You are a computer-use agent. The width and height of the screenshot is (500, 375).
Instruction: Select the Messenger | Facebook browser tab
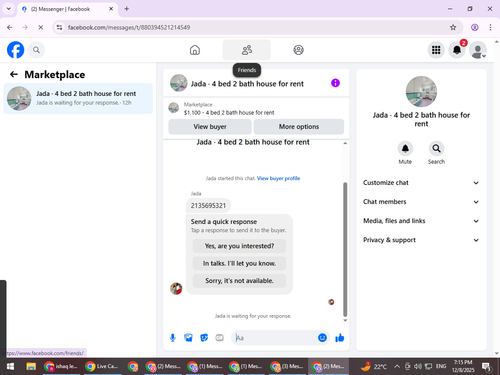[67, 9]
